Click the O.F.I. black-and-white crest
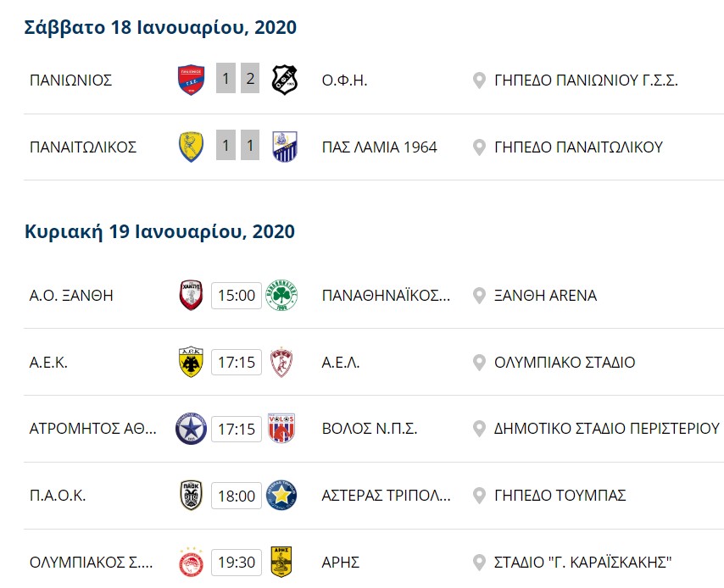Image resolution: width=724 pixels, height=588 pixels. click(285, 80)
